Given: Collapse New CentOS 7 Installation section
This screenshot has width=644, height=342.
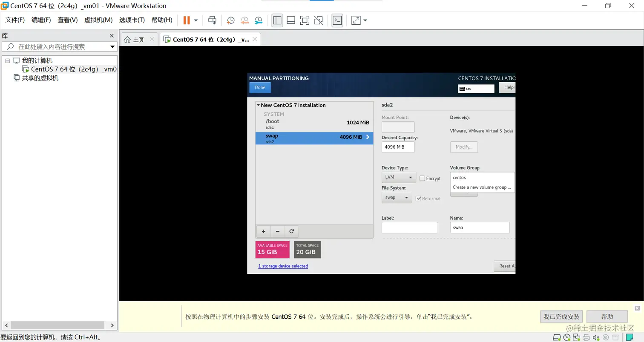Looking at the screenshot, I should (258, 105).
